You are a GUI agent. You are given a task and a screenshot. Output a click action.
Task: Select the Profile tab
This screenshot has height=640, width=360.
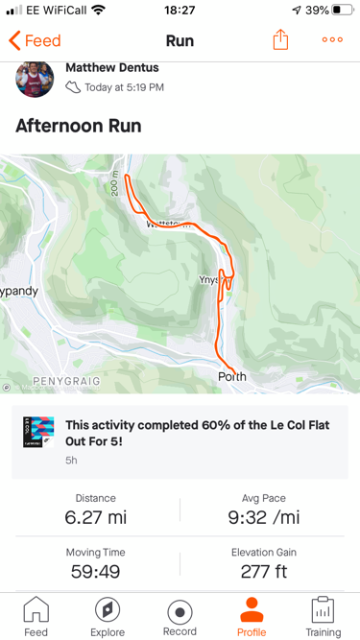click(x=251, y=617)
